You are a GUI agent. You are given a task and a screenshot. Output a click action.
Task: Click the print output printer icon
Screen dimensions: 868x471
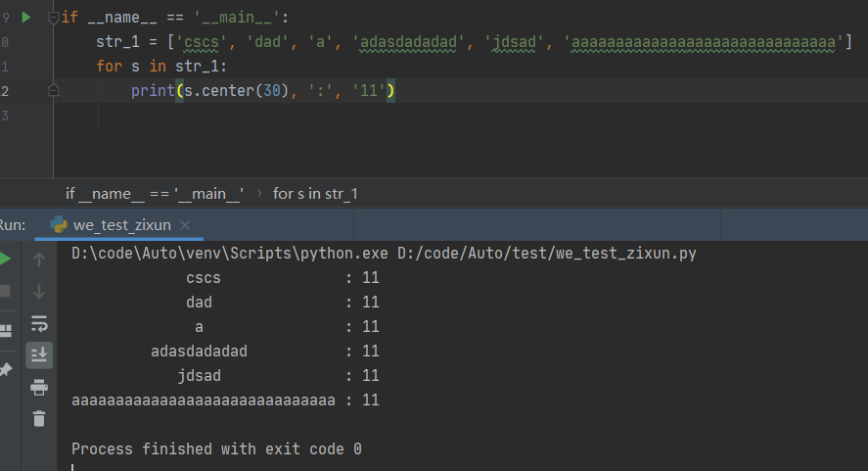point(39,387)
